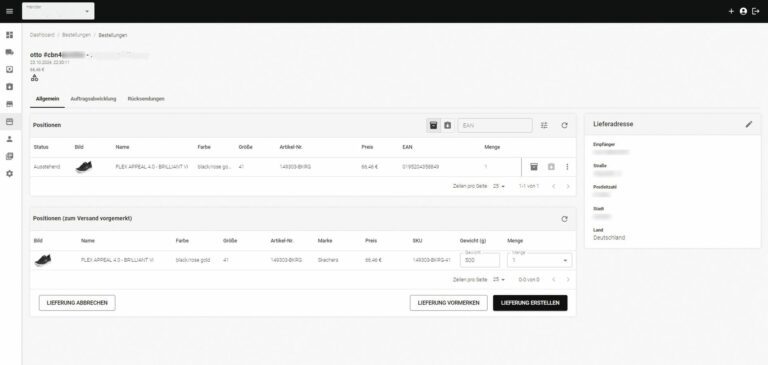Image resolution: width=768 pixels, height=365 pixels.
Task: Click SKU value 149303-BKRG-41
Action: pos(431,260)
